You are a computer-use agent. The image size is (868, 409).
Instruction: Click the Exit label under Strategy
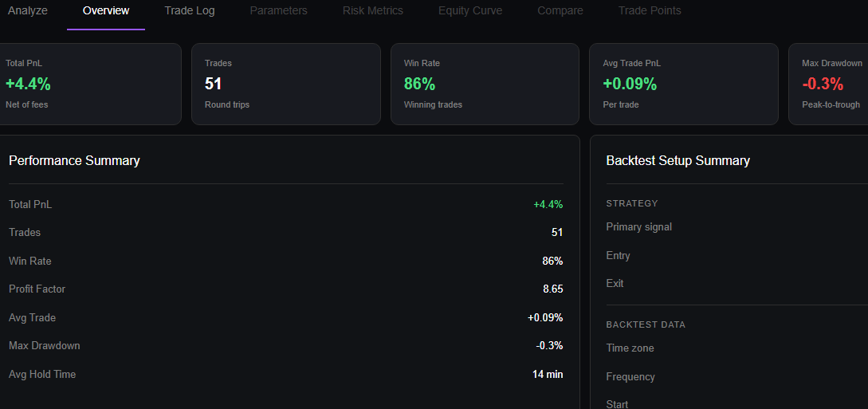pyautogui.click(x=615, y=283)
